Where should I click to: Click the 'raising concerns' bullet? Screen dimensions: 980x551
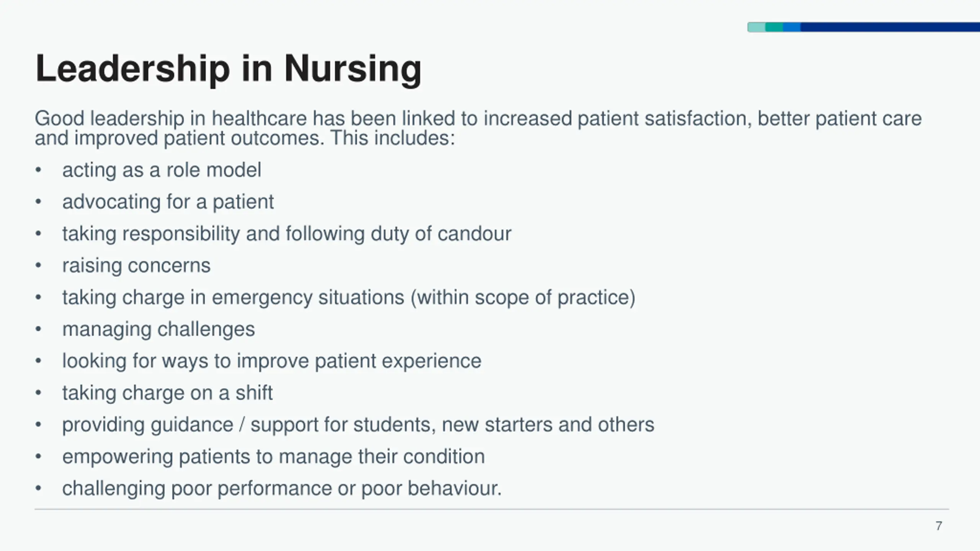pos(136,266)
